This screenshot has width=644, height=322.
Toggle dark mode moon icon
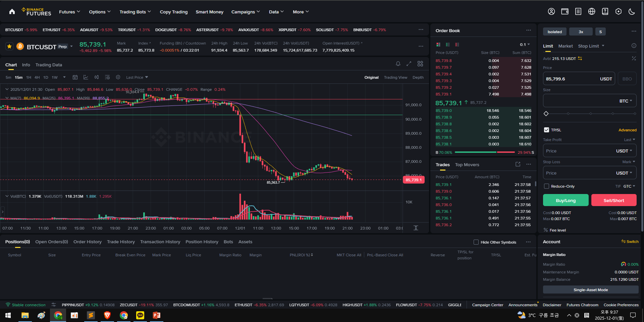tap(632, 12)
